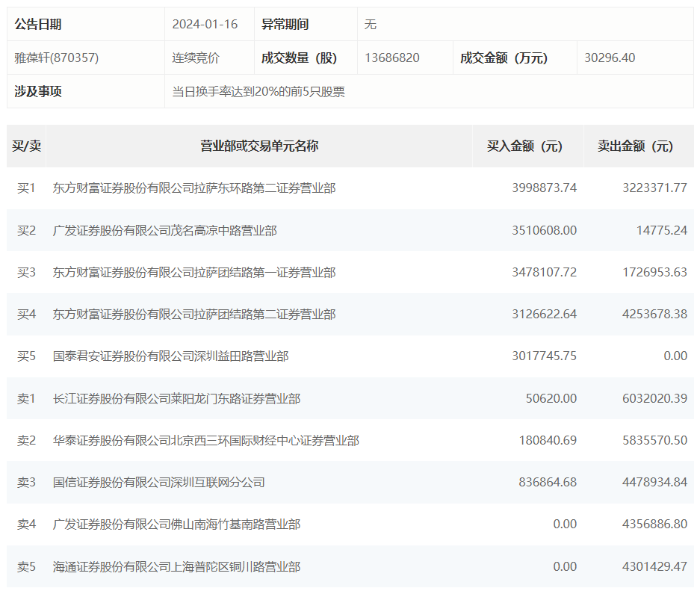Select the 东方财富证券拉萨东环路第二证券营业部 row name
The width and height of the screenshot is (700, 591).
click(x=194, y=188)
